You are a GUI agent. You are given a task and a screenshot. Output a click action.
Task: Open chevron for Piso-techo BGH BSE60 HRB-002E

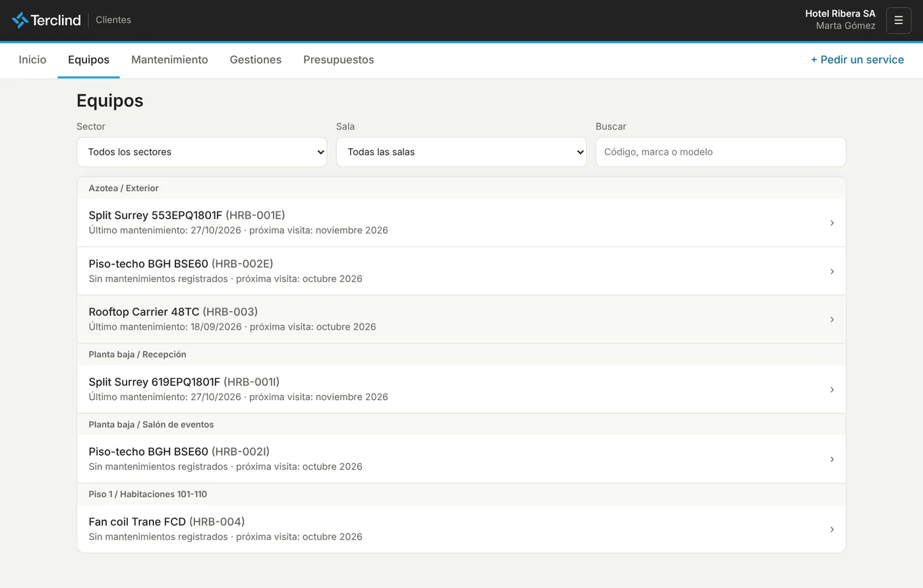(x=832, y=271)
